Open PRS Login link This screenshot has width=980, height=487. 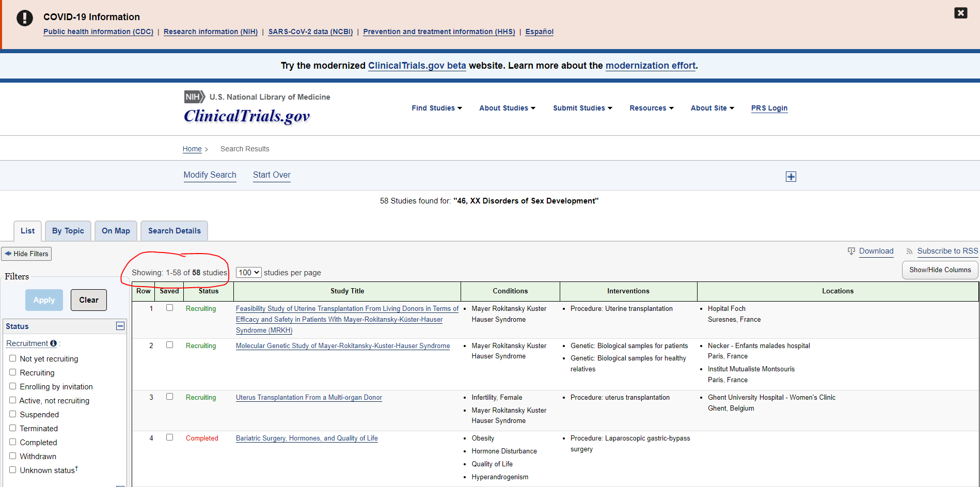click(769, 108)
